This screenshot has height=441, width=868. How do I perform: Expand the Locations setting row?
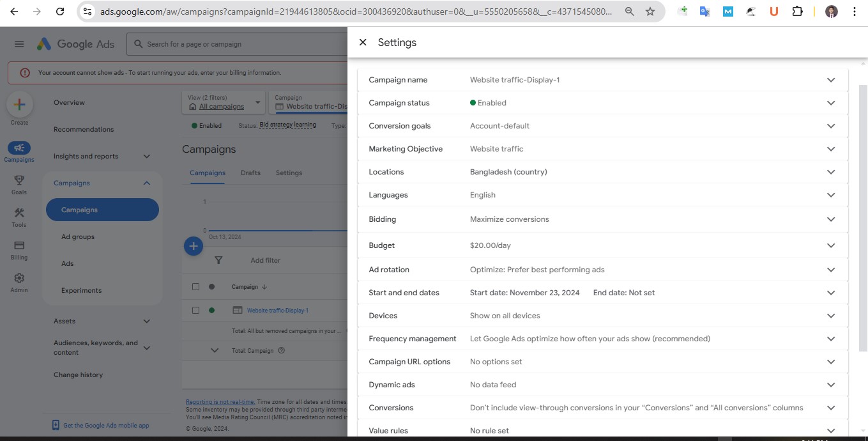pos(830,172)
